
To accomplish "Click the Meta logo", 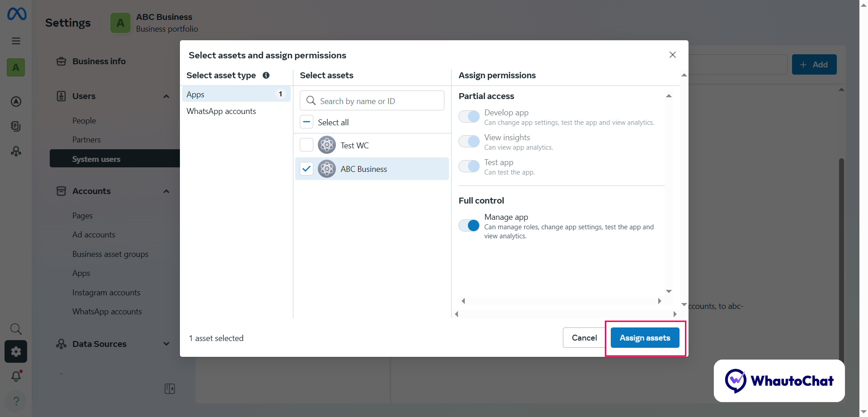I will click(16, 14).
